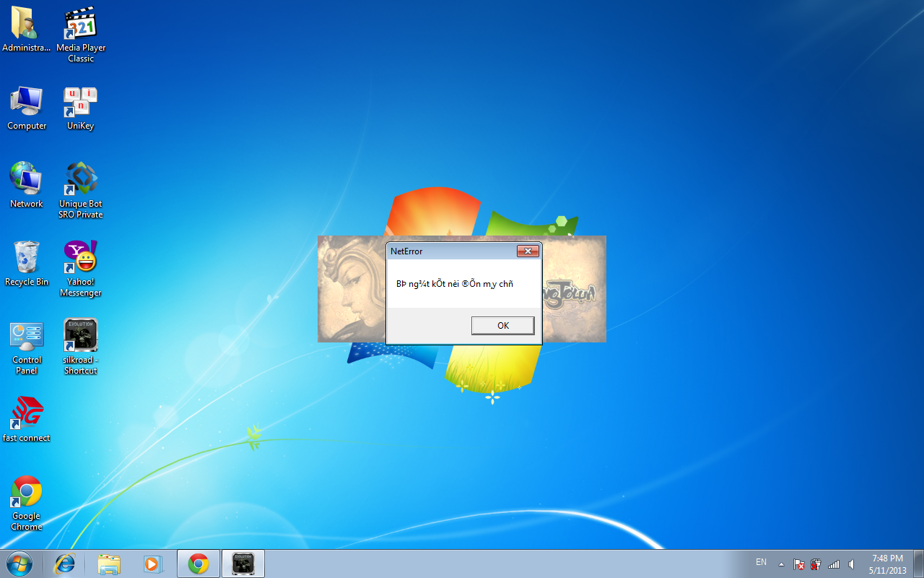Select Unique Bot SRO Private shortcut

click(81, 191)
